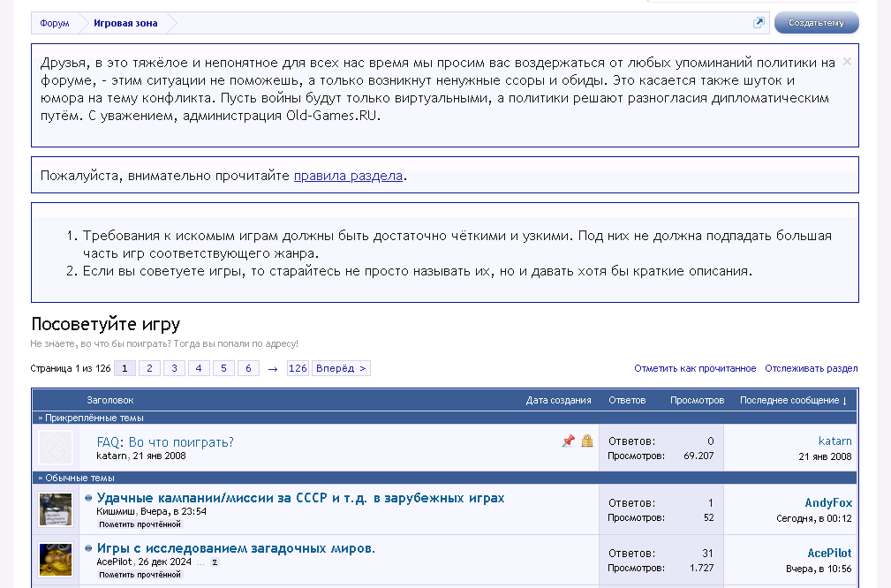This screenshot has height=588, width=891.
Task: Click the unread dot beside 'Удачные кампании/миссии' thread
Action: pos(88,498)
